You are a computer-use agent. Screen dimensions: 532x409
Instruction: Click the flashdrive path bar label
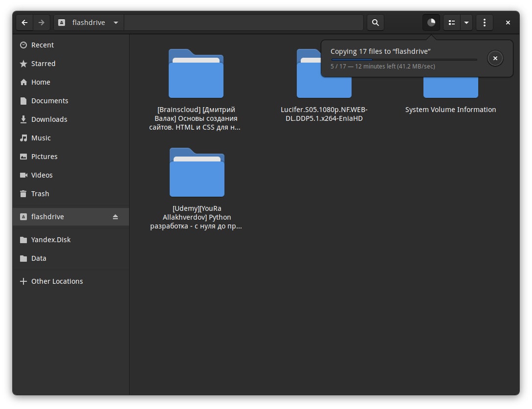pos(89,23)
